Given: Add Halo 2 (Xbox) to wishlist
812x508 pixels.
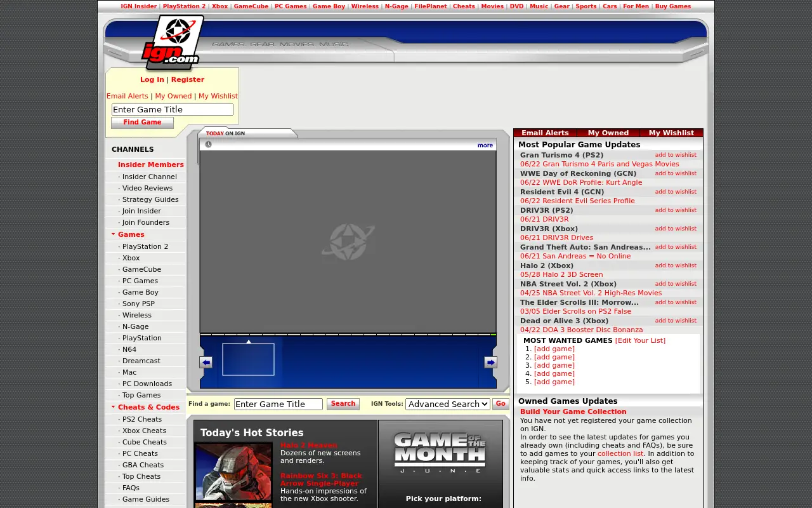Looking at the screenshot, I should click(676, 265).
